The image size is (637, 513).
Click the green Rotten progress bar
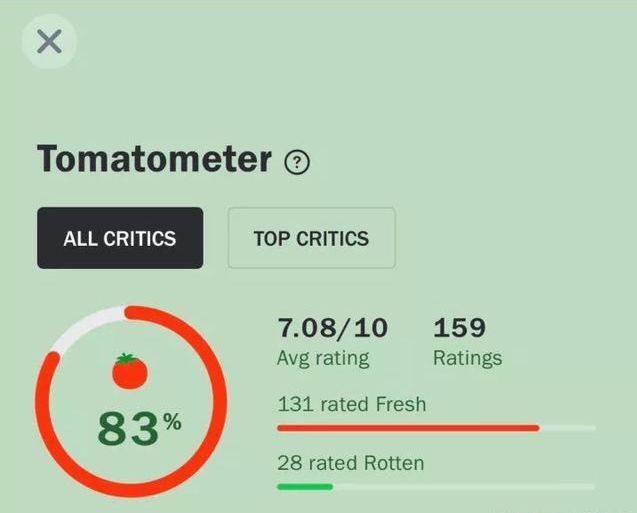[x=305, y=487]
